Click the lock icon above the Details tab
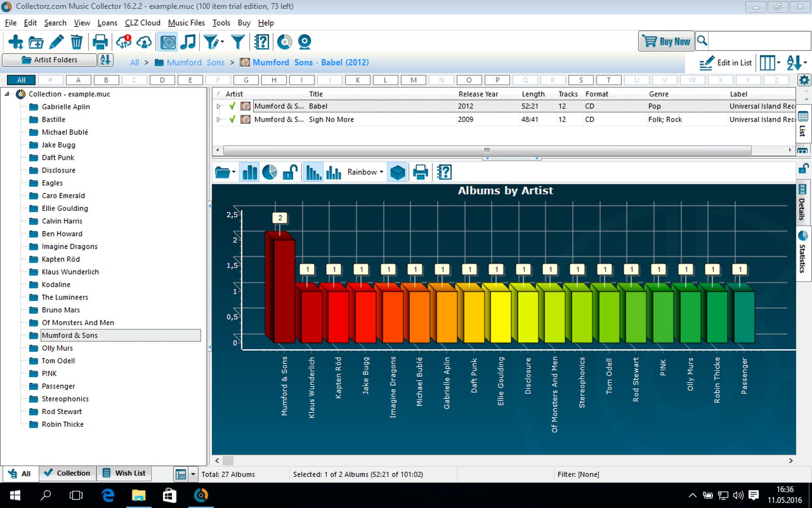This screenshot has height=508, width=812. pos(804,168)
